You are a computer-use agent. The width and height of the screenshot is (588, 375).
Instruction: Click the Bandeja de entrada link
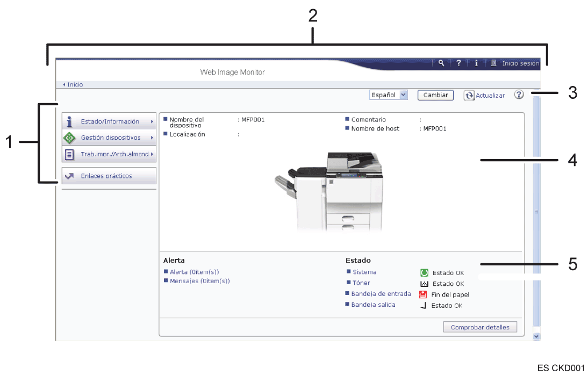click(381, 294)
